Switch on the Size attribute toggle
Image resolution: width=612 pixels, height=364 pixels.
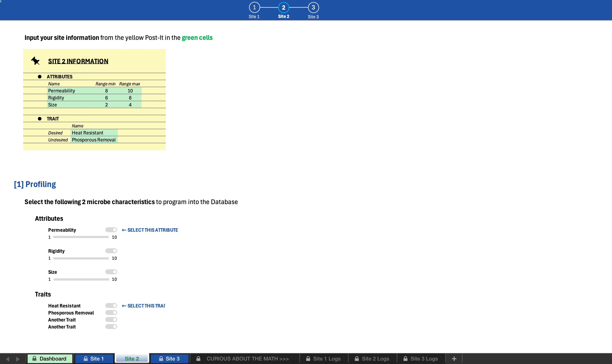pyautogui.click(x=111, y=272)
